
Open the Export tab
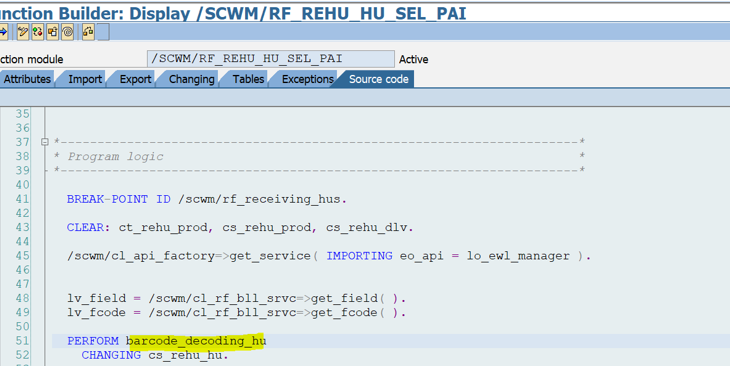click(x=135, y=79)
